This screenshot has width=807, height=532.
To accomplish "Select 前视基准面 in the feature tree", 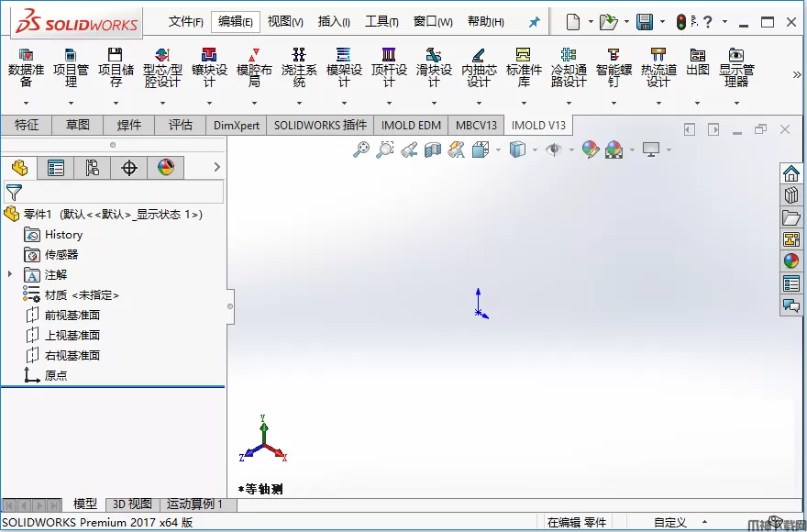I will point(72,315).
